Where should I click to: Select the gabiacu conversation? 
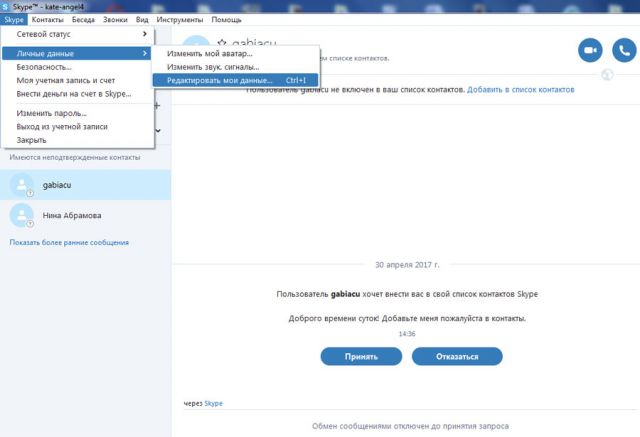click(85, 185)
